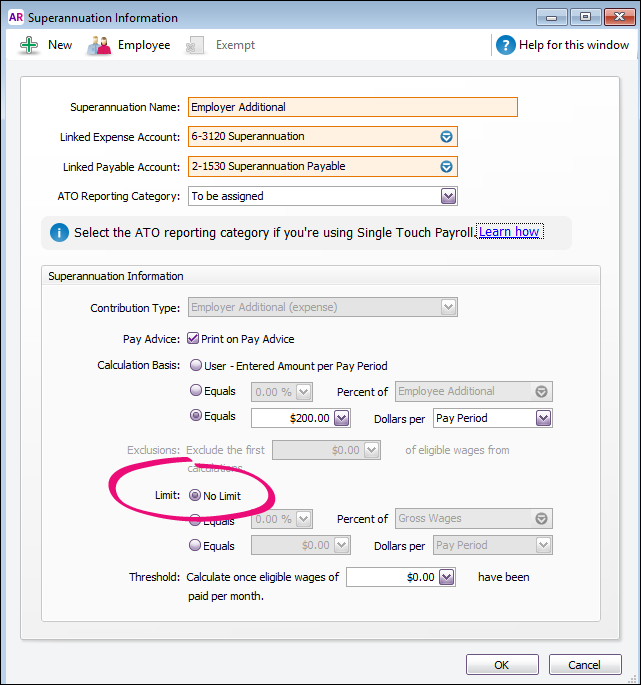The width and height of the screenshot is (641, 685).
Task: Click Help for this window
Action: [574, 45]
